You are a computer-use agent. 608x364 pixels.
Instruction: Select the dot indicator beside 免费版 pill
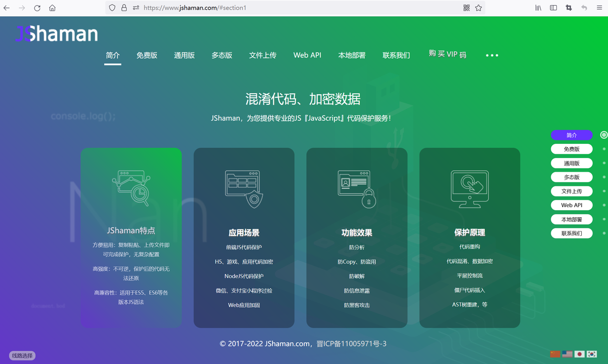(604, 149)
